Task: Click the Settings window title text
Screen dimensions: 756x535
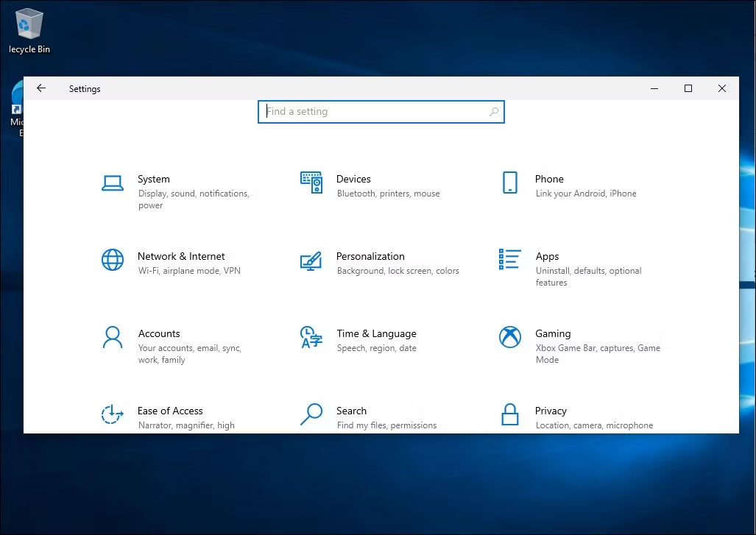Action: click(x=84, y=88)
